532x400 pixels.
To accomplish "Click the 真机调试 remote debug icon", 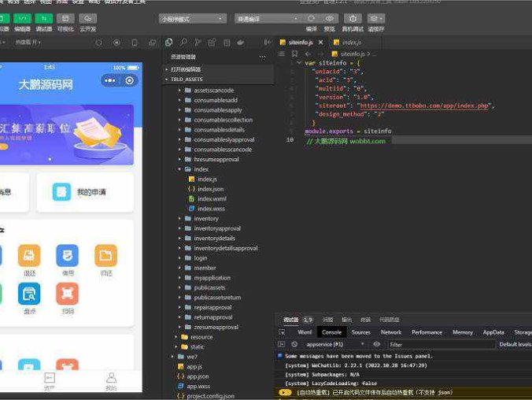I will point(353,18).
